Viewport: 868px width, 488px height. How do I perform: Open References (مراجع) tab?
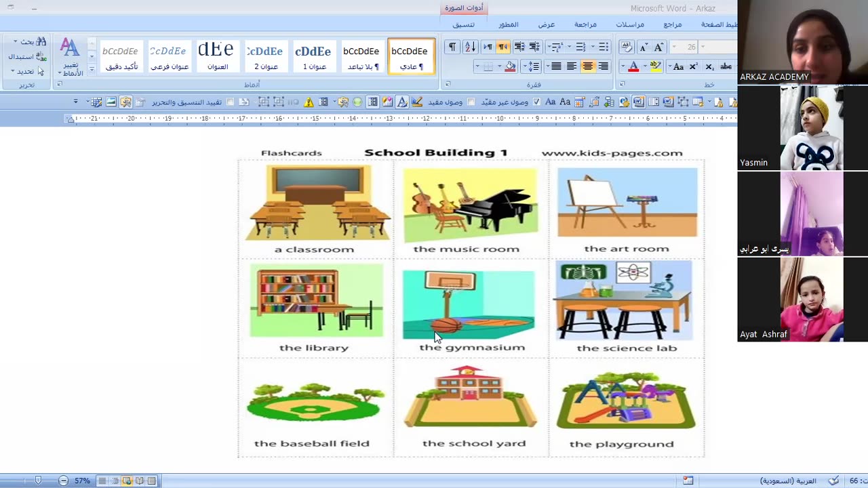(673, 24)
